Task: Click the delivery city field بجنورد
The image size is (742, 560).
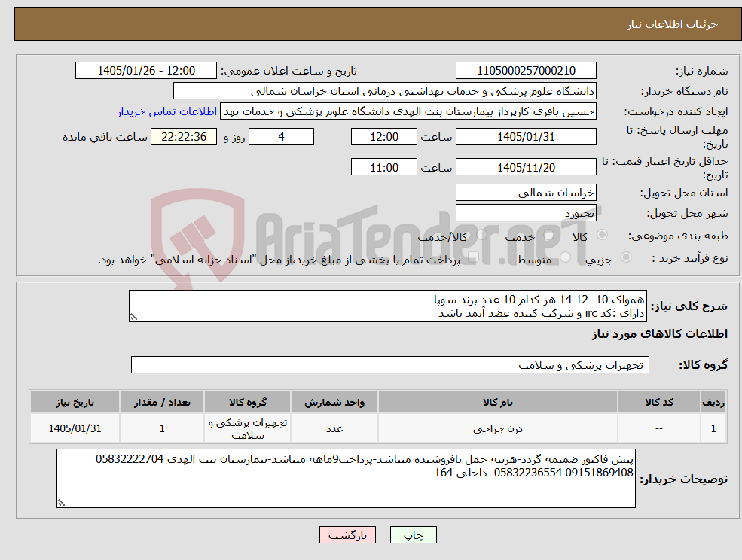Action: click(526, 213)
